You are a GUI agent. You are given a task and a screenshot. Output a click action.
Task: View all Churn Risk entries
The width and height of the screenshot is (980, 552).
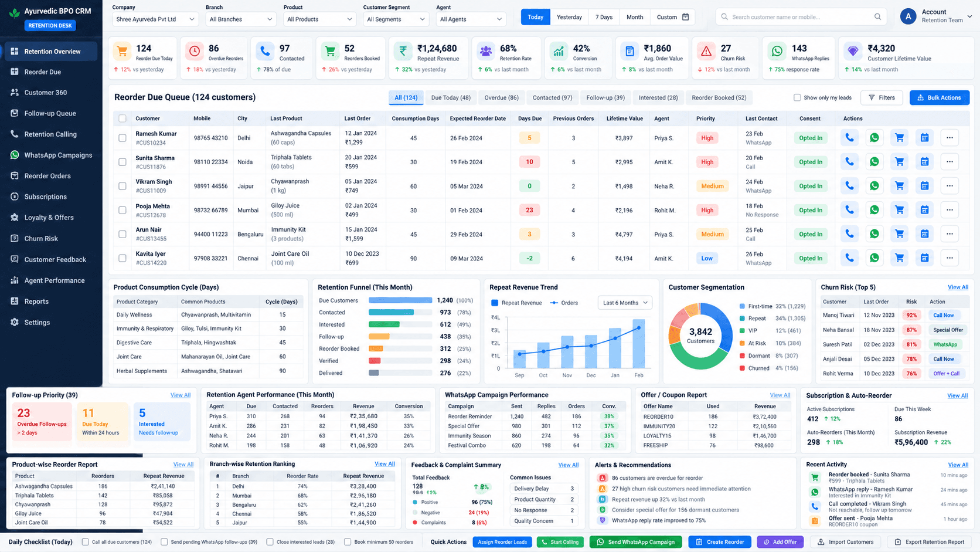point(958,287)
